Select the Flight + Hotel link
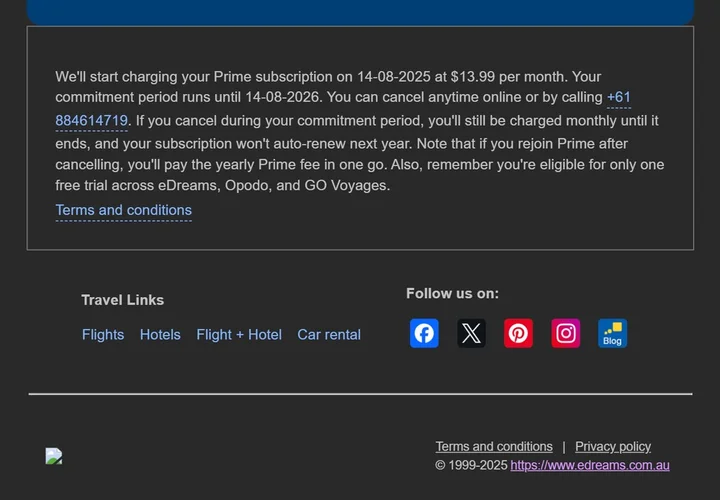This screenshot has height=500, width=720. pyautogui.click(x=239, y=335)
